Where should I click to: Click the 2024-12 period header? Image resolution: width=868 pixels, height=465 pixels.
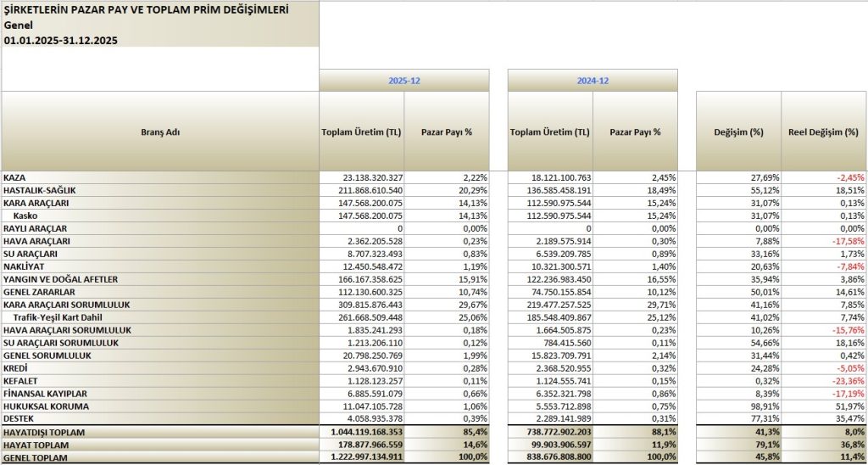click(x=593, y=81)
